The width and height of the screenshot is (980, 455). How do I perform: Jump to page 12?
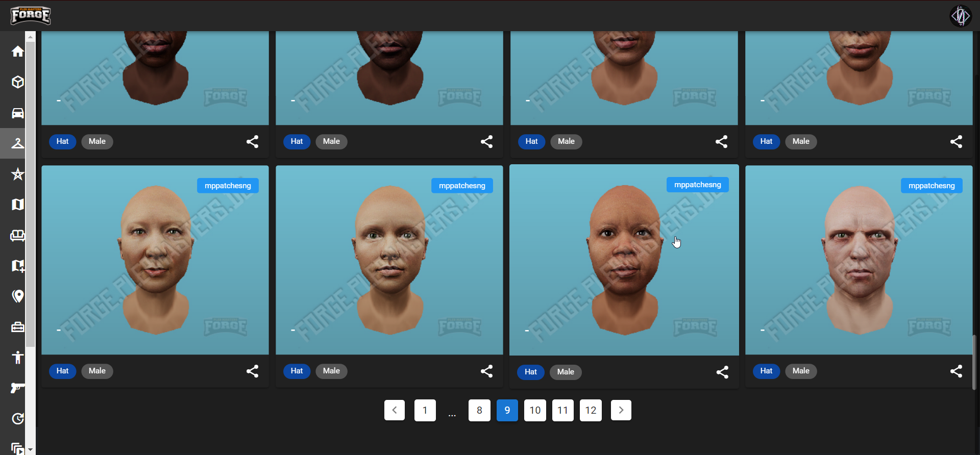[x=591, y=410]
